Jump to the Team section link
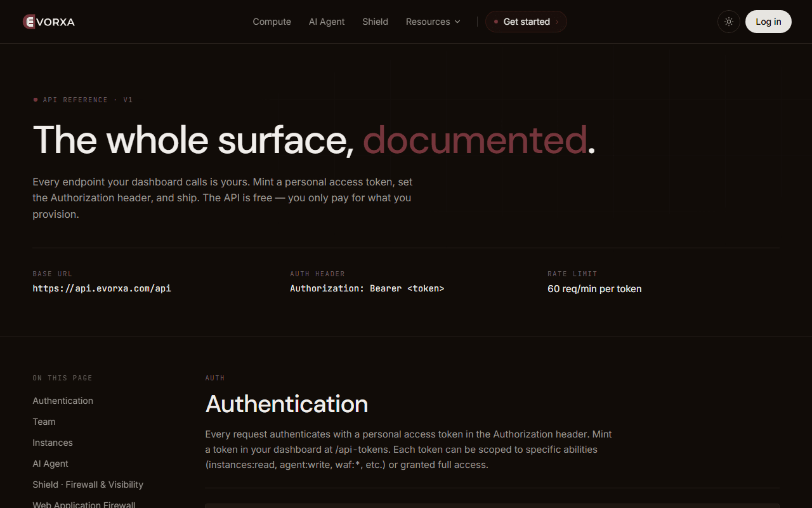The height and width of the screenshot is (508, 812). click(44, 422)
